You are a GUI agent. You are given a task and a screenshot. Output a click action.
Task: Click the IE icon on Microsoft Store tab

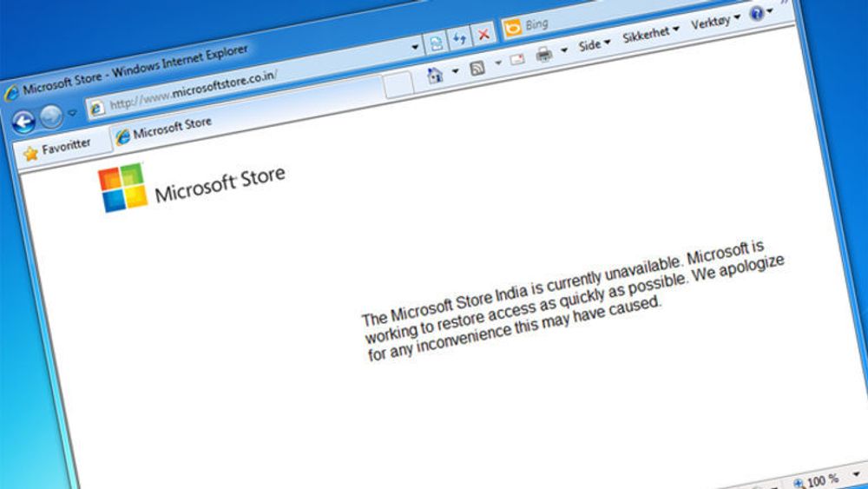(x=123, y=136)
